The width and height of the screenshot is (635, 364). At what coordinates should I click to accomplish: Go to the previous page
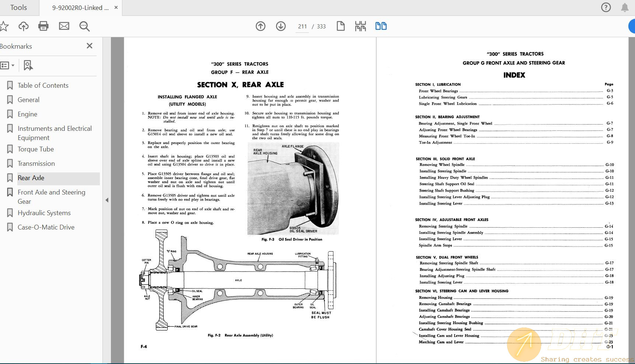pos(260,26)
